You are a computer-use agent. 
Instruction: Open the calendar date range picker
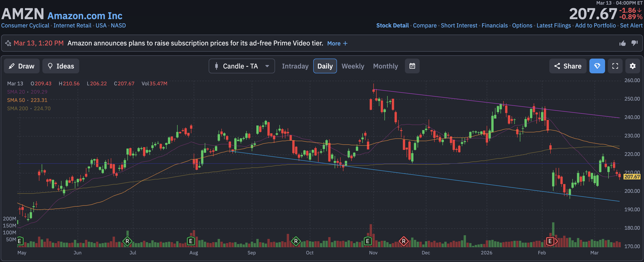[412, 66]
